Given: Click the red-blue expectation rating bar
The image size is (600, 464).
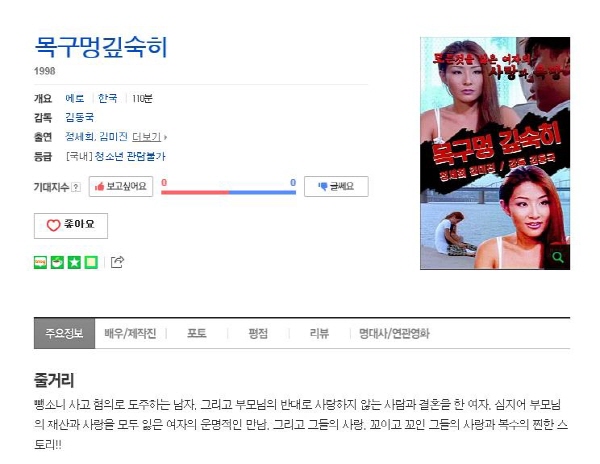Looking at the screenshot, I should pos(228,192).
